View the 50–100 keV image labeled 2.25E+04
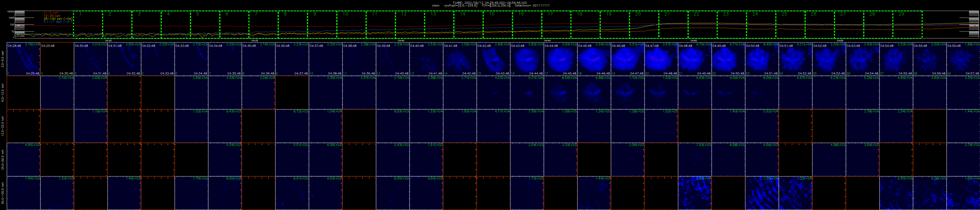The width and height of the screenshot is (980, 210). pyautogui.click(x=762, y=193)
